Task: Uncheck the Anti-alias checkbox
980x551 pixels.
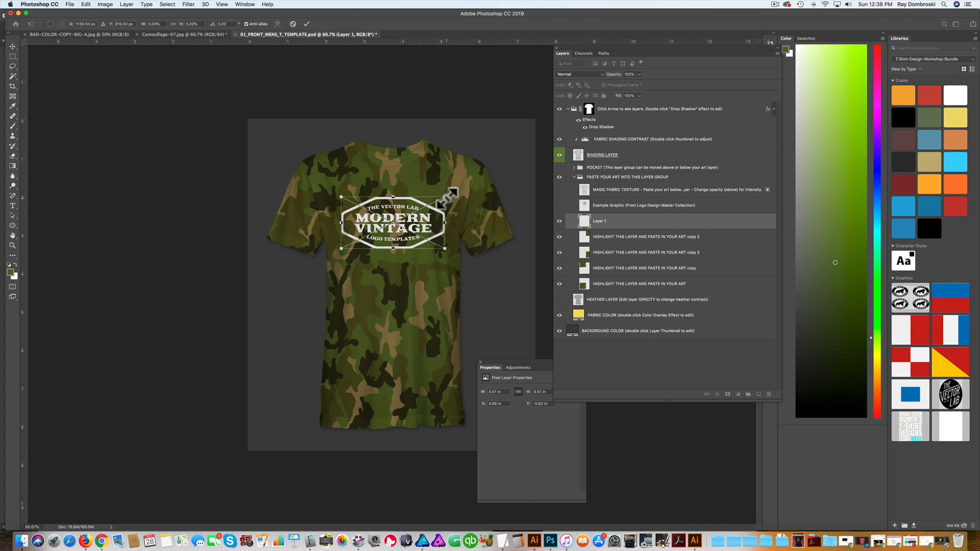Action: tap(246, 24)
